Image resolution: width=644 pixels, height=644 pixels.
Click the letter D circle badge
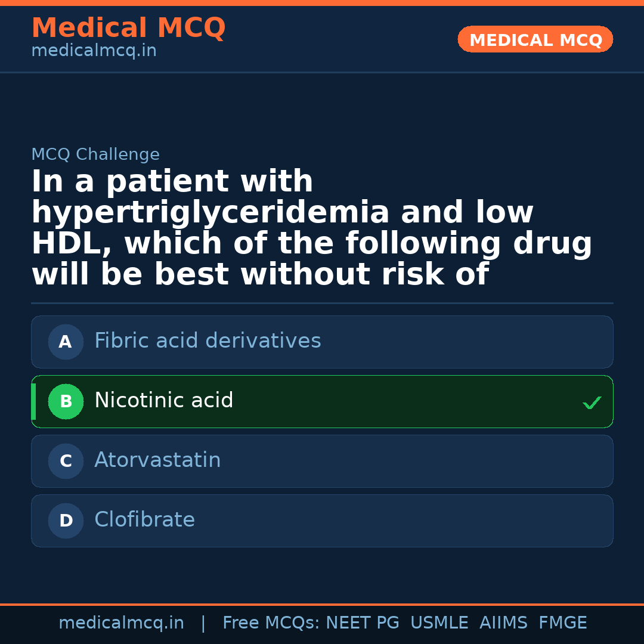66,521
